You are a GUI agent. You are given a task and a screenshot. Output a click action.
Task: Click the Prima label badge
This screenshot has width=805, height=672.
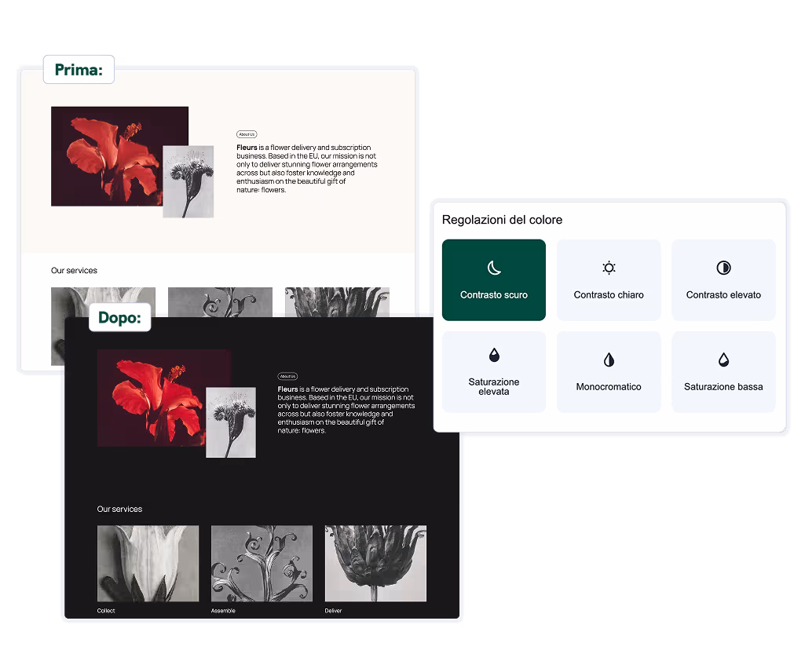pyautogui.click(x=79, y=70)
